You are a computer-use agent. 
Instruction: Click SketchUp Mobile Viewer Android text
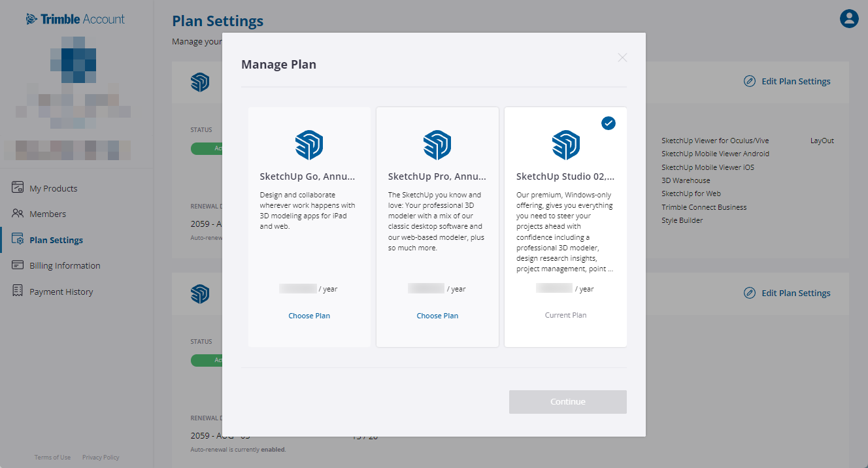coord(715,154)
